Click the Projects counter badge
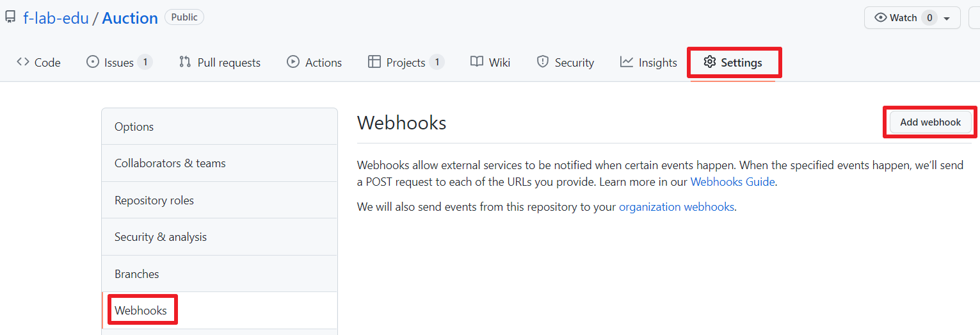 coord(437,62)
